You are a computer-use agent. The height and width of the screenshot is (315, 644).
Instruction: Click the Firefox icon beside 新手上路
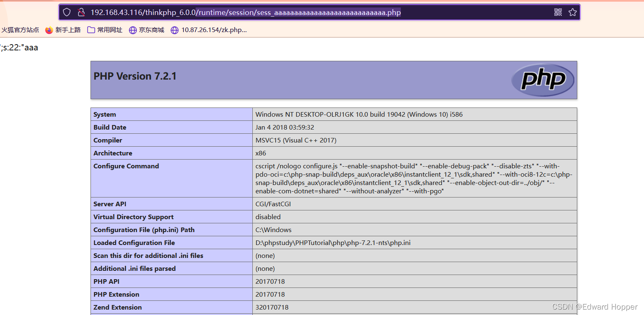[49, 30]
